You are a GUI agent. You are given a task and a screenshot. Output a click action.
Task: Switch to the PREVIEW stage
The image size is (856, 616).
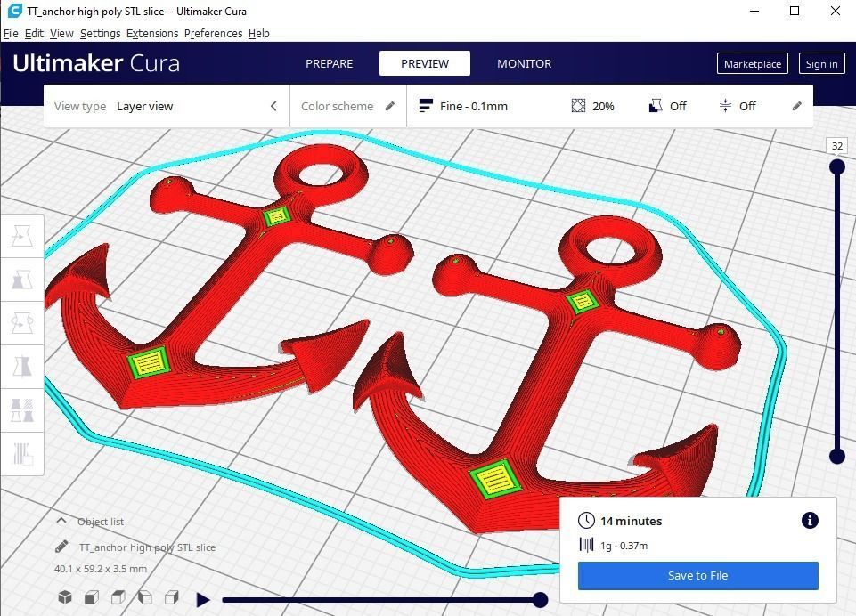click(425, 63)
